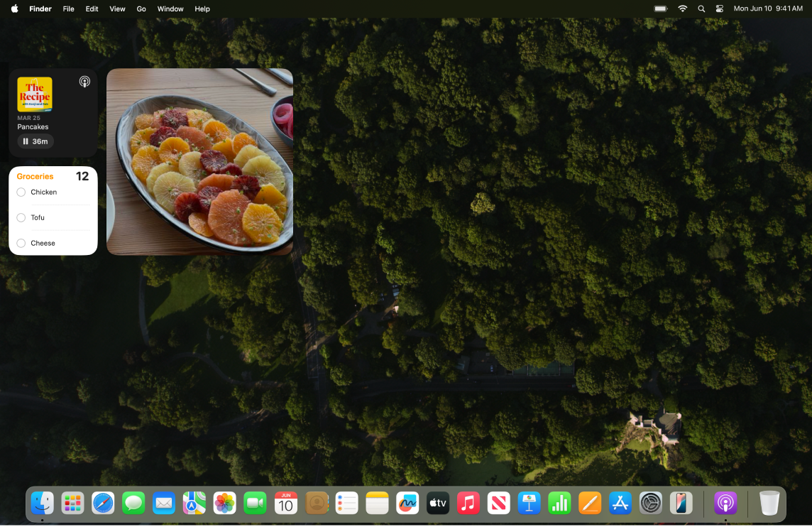
Task: Open the Photos app
Action: [224, 503]
